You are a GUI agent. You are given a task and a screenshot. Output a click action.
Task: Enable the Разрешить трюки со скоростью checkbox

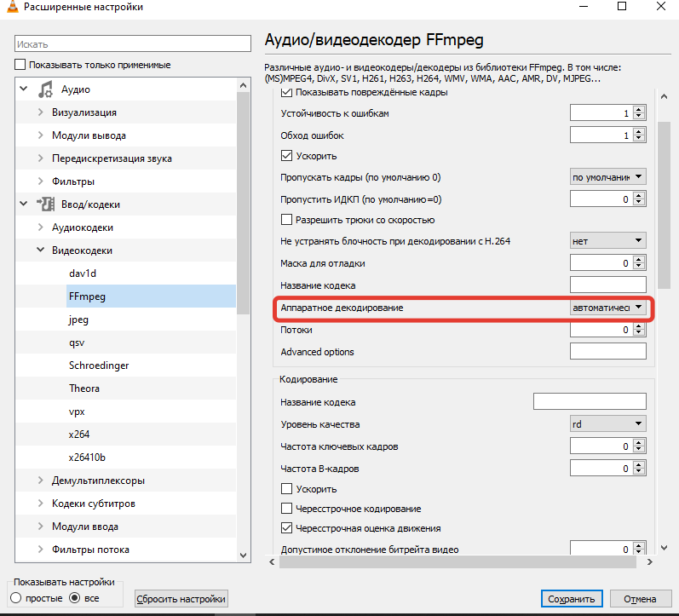tap(287, 220)
